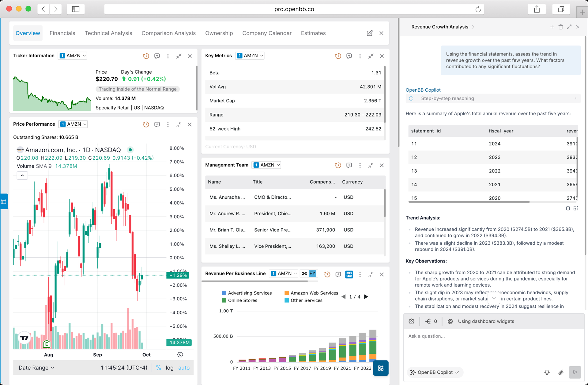
Task: Toggle chart/table view in Revenue widget
Action: (x=349, y=275)
